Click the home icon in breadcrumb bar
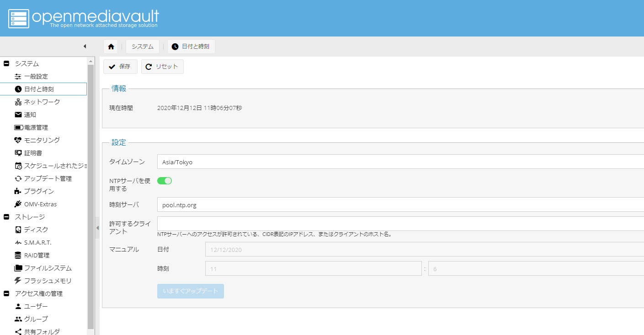 point(111,47)
